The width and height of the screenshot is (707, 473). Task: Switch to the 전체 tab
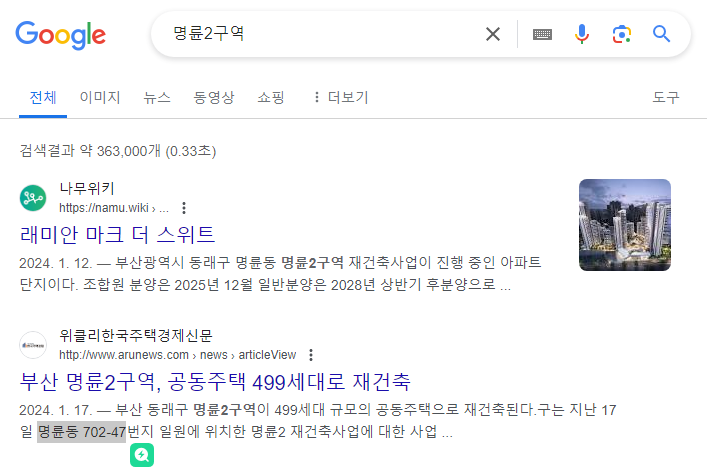click(x=43, y=97)
